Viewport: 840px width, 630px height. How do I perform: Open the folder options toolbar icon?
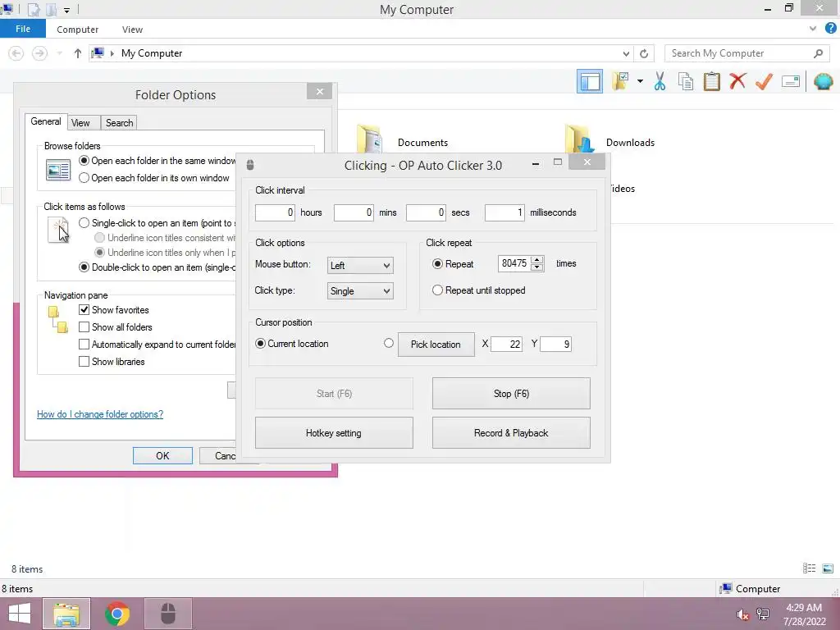(620, 81)
